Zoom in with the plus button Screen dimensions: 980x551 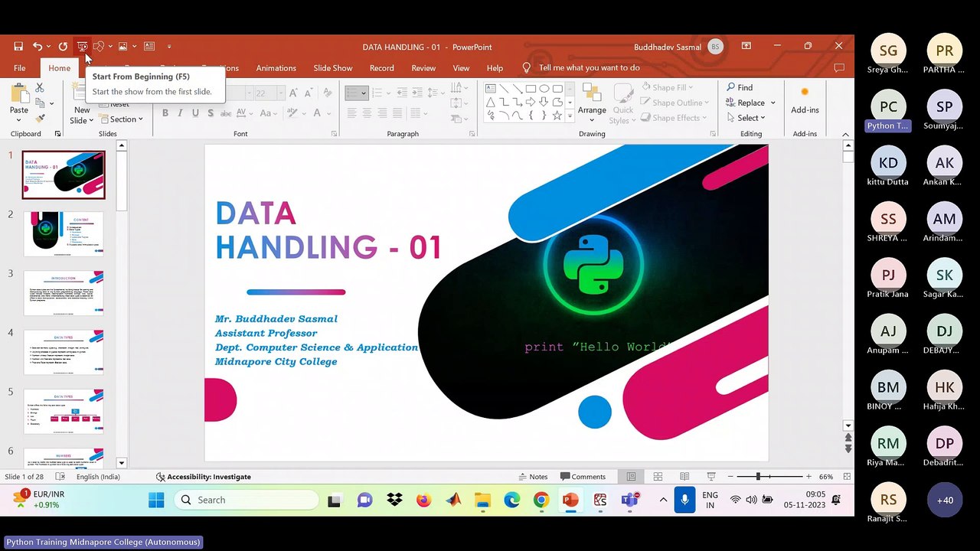coord(807,477)
